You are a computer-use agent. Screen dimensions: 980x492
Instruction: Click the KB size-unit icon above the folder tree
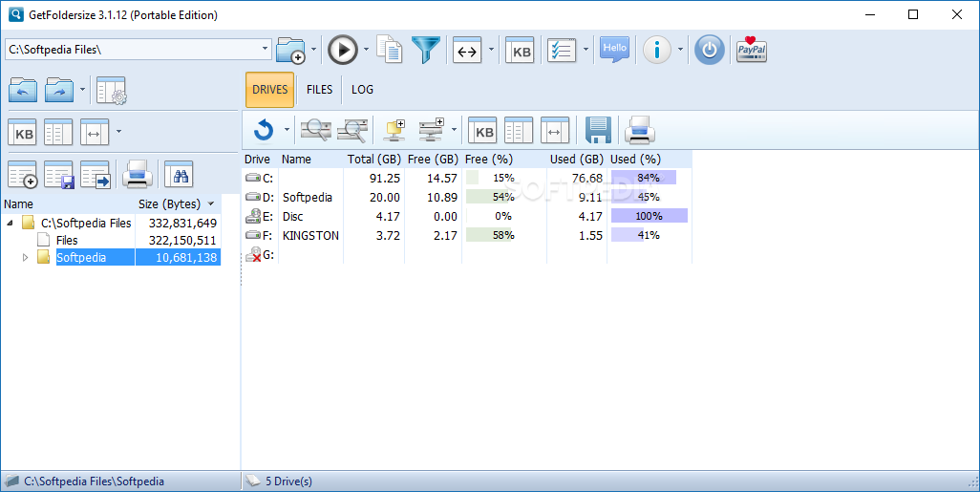pyautogui.click(x=23, y=132)
